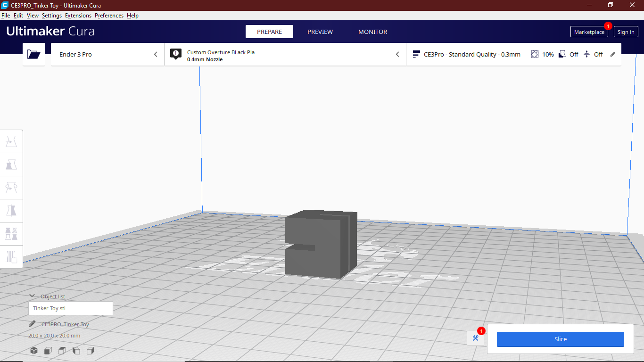Switch to the PREVIEW stage tab

click(320, 32)
